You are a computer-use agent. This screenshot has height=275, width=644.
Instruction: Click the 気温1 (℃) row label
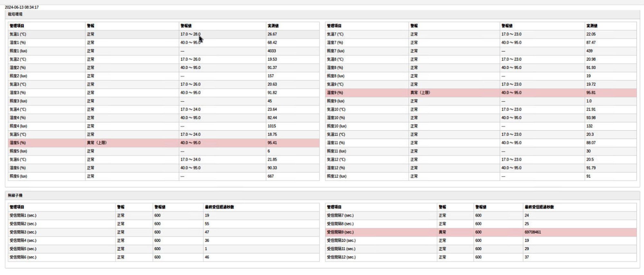pyautogui.click(x=18, y=34)
